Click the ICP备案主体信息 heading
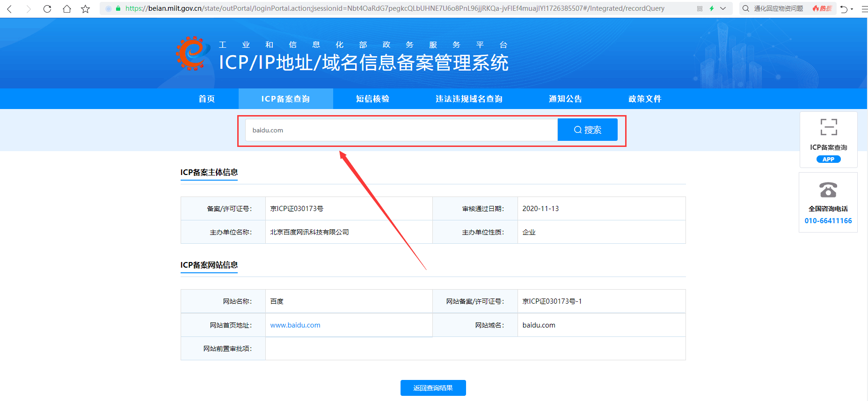868x401 pixels. pyautogui.click(x=209, y=172)
